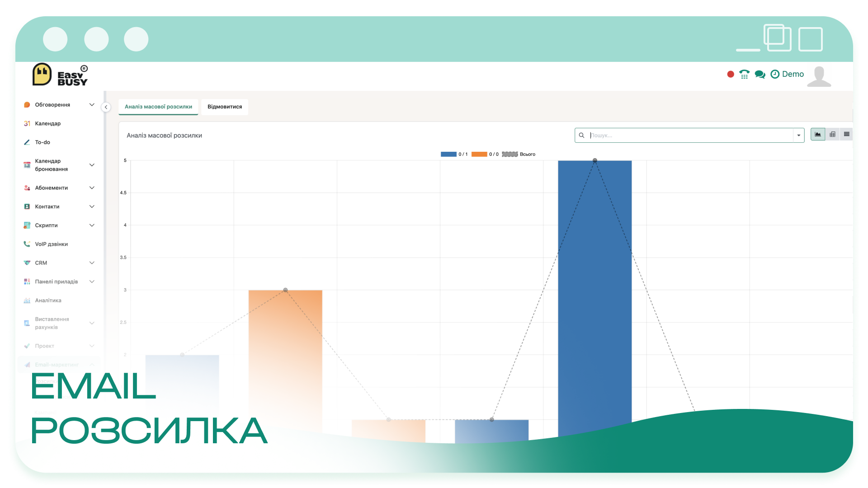868x488 pixels.
Task: Click the Відмовитися button
Action: (225, 107)
